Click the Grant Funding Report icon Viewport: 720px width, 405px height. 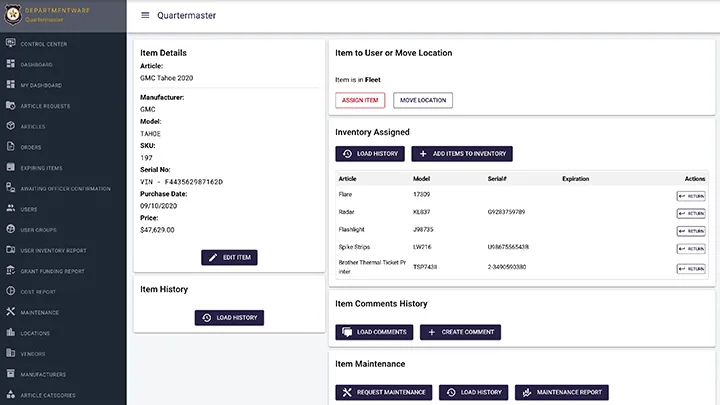coord(11,270)
